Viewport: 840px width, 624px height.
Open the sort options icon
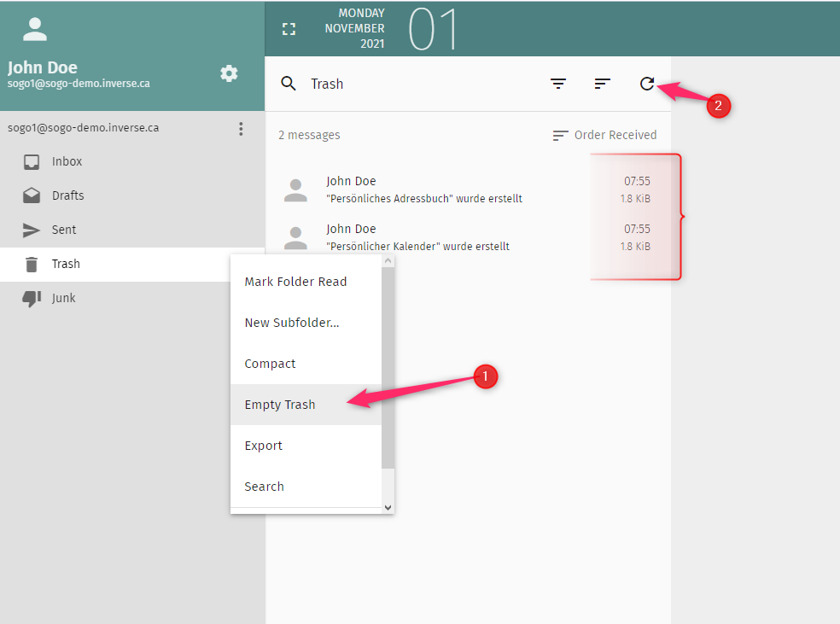(603, 83)
